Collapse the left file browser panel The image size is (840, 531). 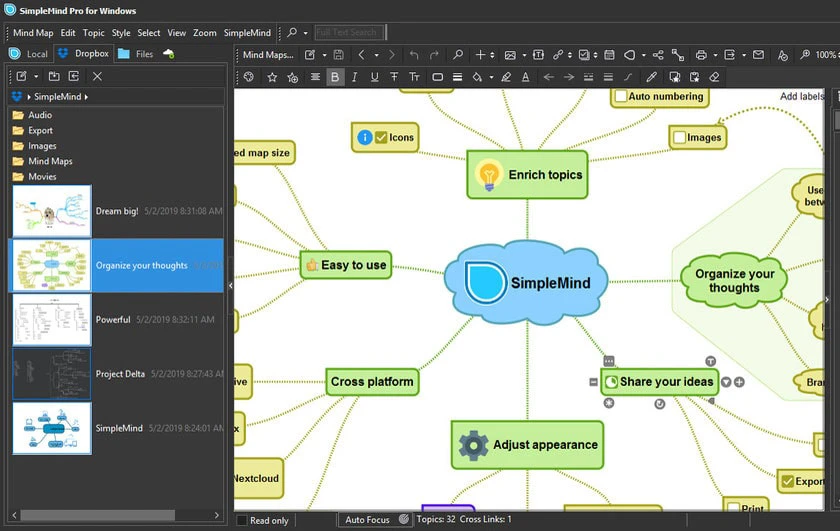(230, 286)
